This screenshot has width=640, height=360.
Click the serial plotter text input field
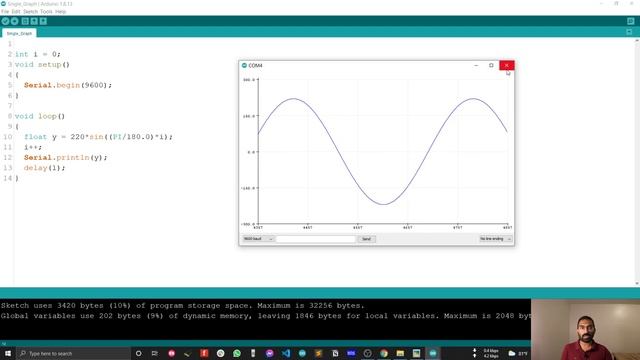coord(316,239)
